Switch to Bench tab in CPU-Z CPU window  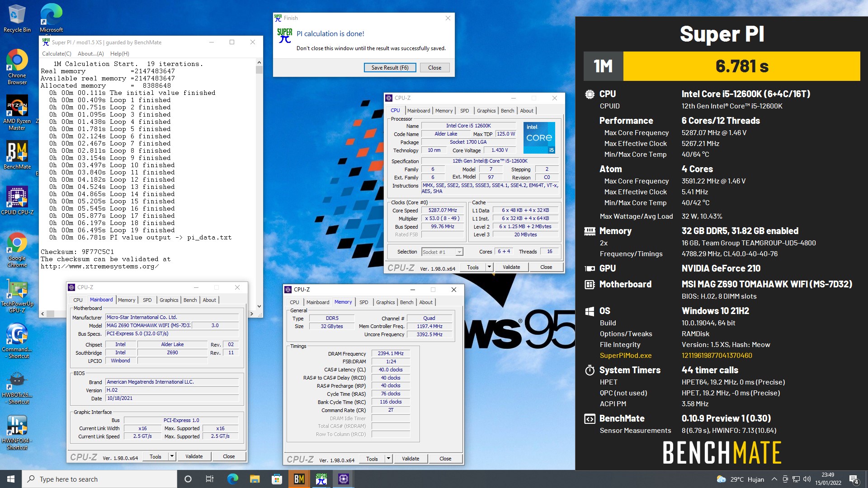(507, 111)
